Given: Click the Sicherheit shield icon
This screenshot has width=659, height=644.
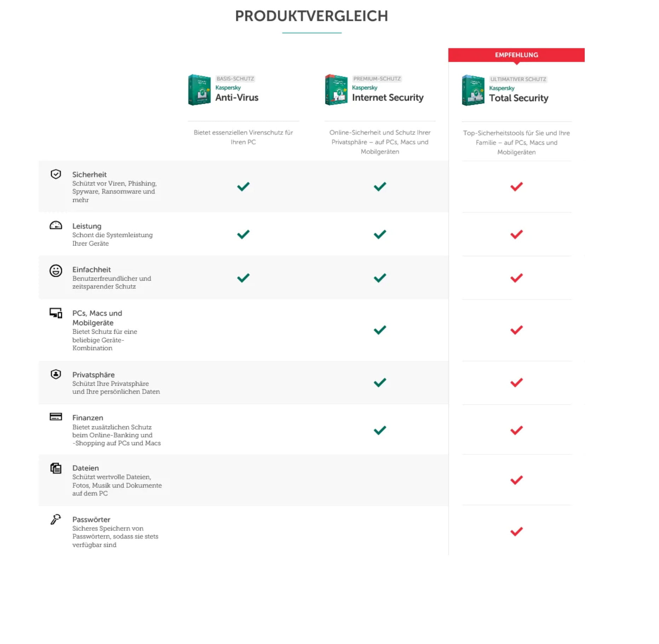Looking at the screenshot, I should 56,174.
